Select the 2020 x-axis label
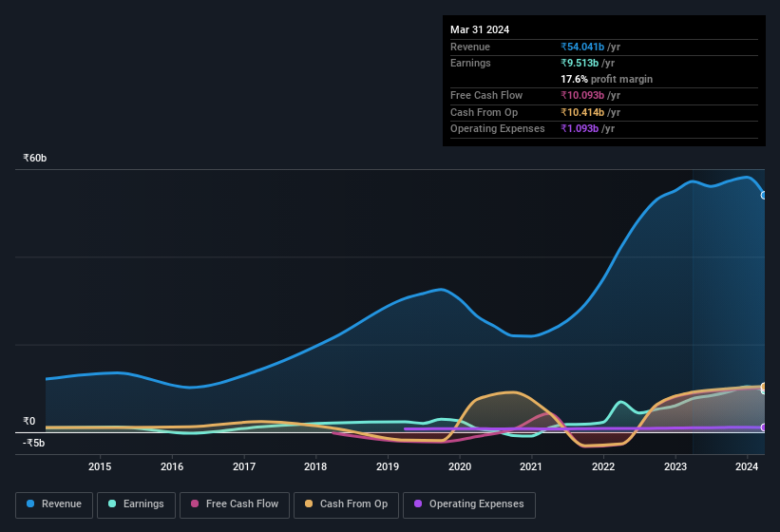Viewport: 780px width, 532px height. [460, 466]
